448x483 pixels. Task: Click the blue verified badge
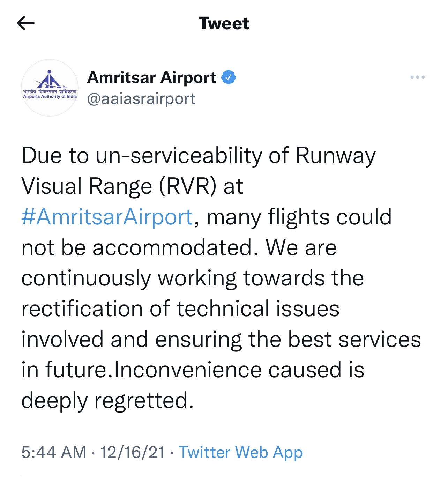pos(229,77)
